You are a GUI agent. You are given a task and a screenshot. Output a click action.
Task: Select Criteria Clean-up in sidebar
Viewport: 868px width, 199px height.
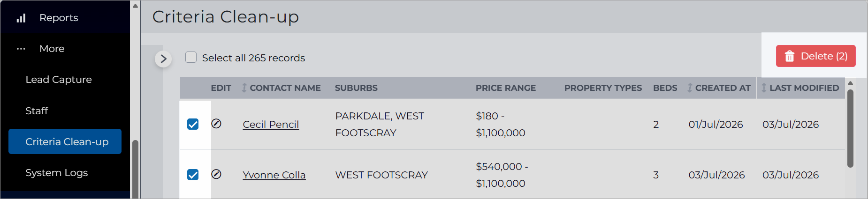click(x=65, y=141)
